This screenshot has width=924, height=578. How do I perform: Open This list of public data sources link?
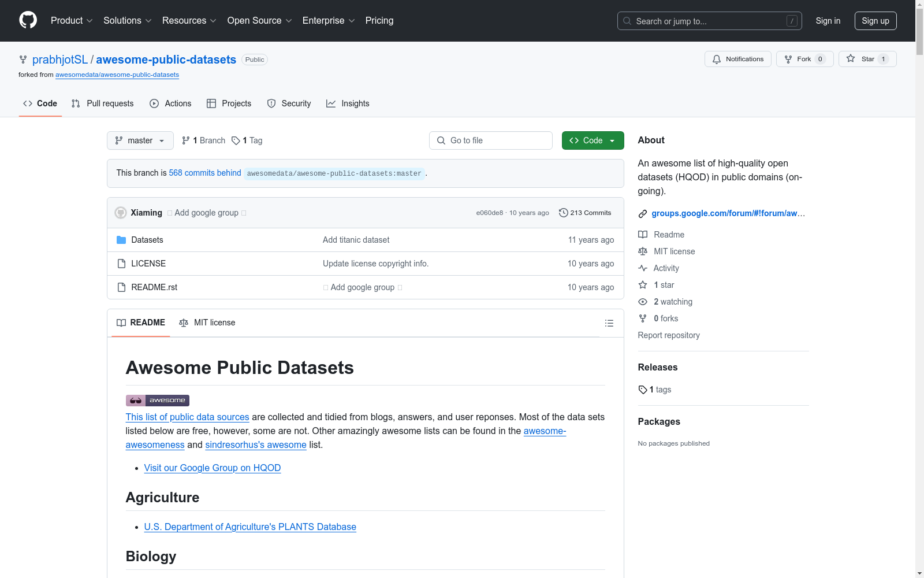tap(187, 417)
